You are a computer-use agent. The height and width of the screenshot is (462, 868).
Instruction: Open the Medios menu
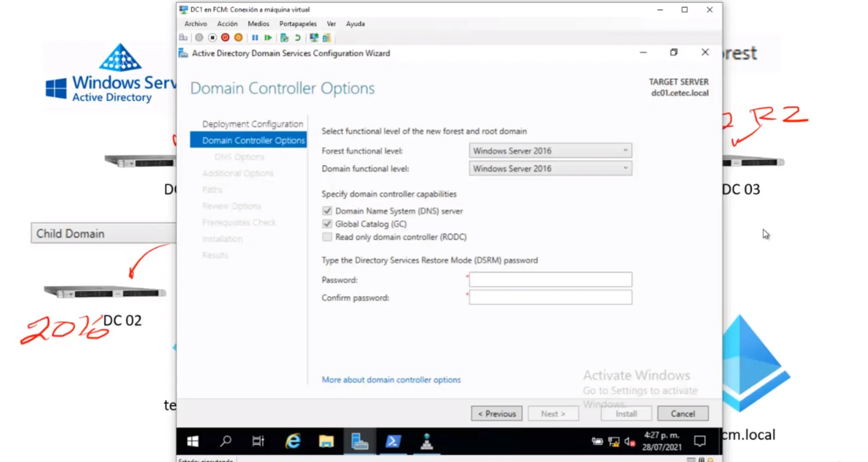click(258, 24)
